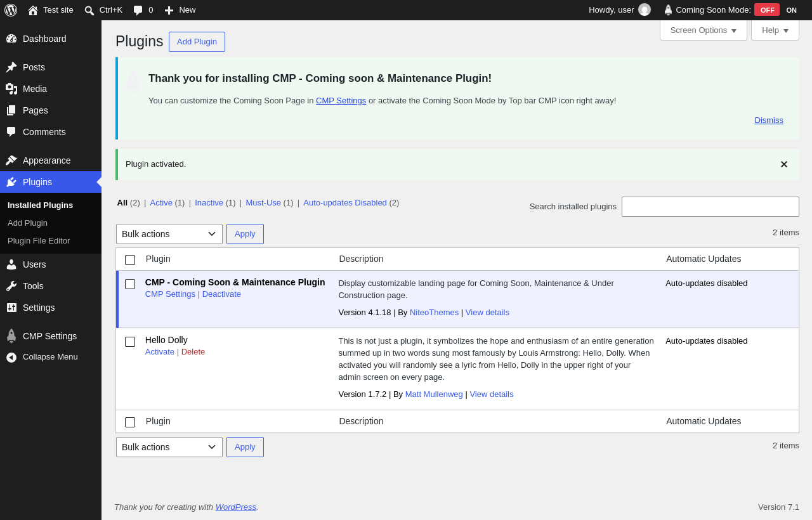Click the Media icon in sidebar

coord(11,89)
